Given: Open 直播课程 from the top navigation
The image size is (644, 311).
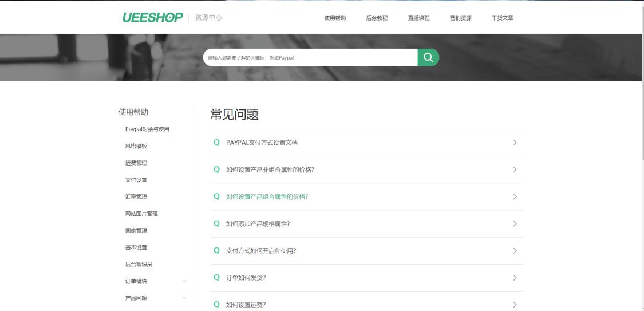Looking at the screenshot, I should pos(418,18).
